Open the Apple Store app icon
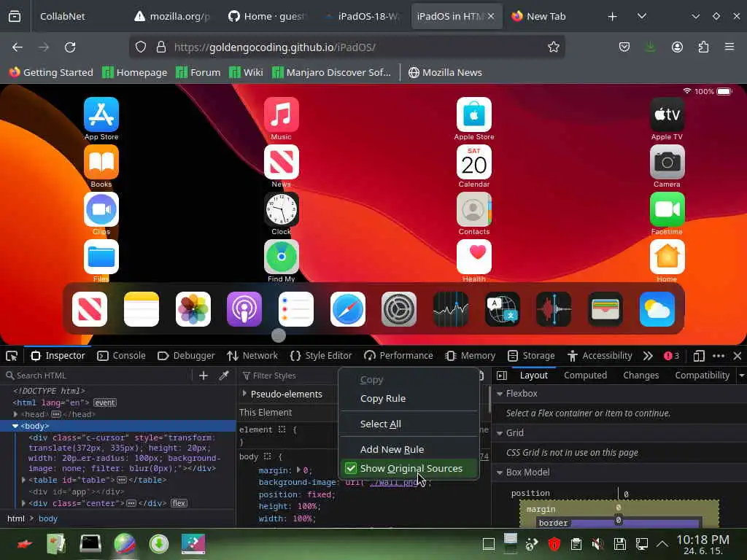This screenshot has height=560, width=747. click(x=473, y=114)
